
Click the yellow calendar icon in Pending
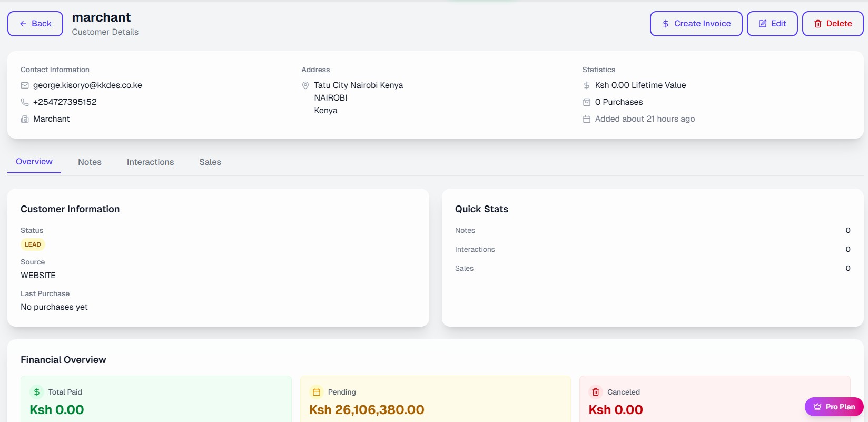coord(317,392)
